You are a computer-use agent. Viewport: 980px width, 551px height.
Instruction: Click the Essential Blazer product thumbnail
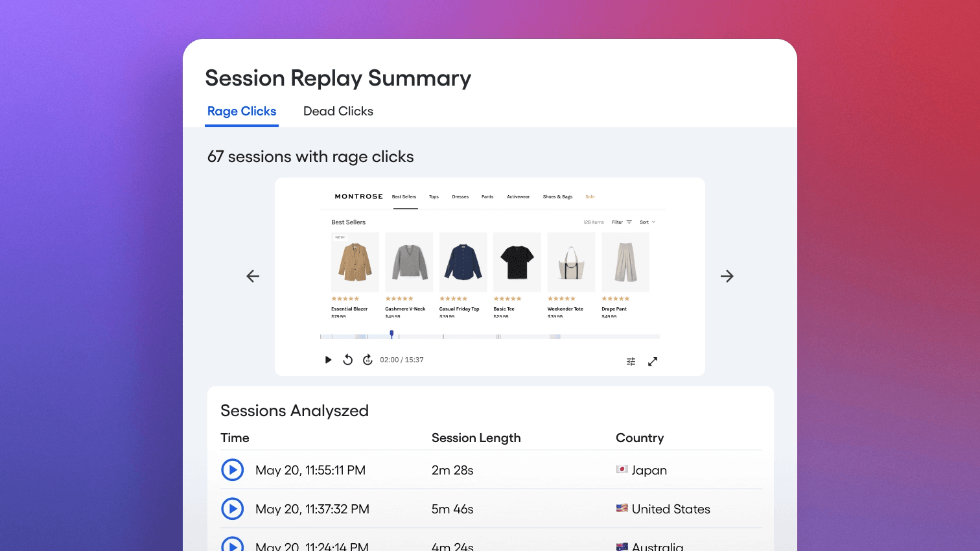click(x=355, y=263)
